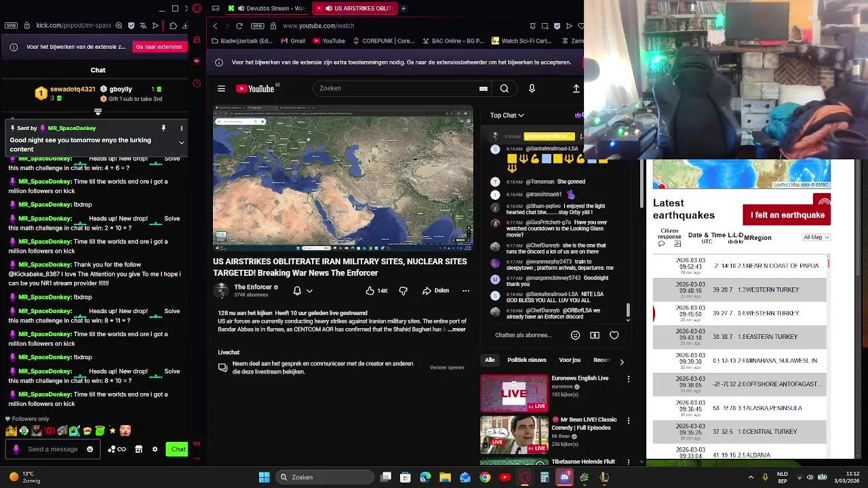The height and width of the screenshot is (488, 868).
Task: Open The Enforcer channel avatar
Action: [x=221, y=291]
